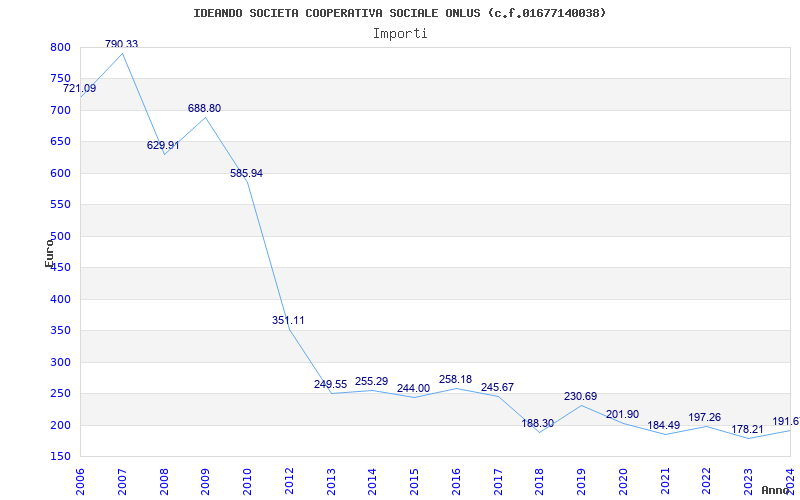Click the 350 y-axis tick label
Viewport: 800px width, 500px height.
click(60, 331)
